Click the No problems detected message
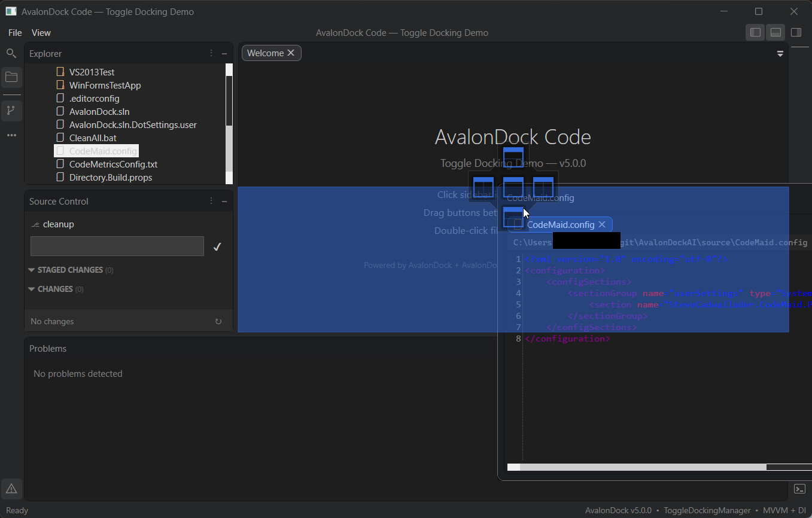 click(x=78, y=373)
